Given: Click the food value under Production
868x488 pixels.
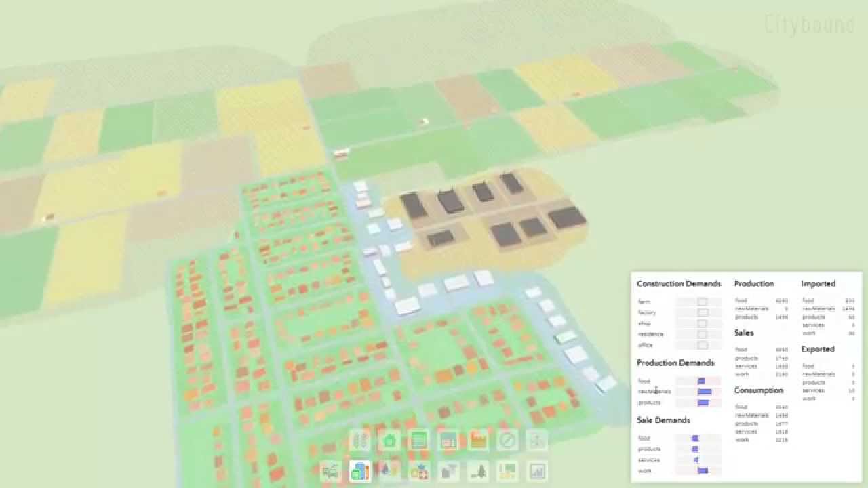Looking at the screenshot, I should click(781, 301).
